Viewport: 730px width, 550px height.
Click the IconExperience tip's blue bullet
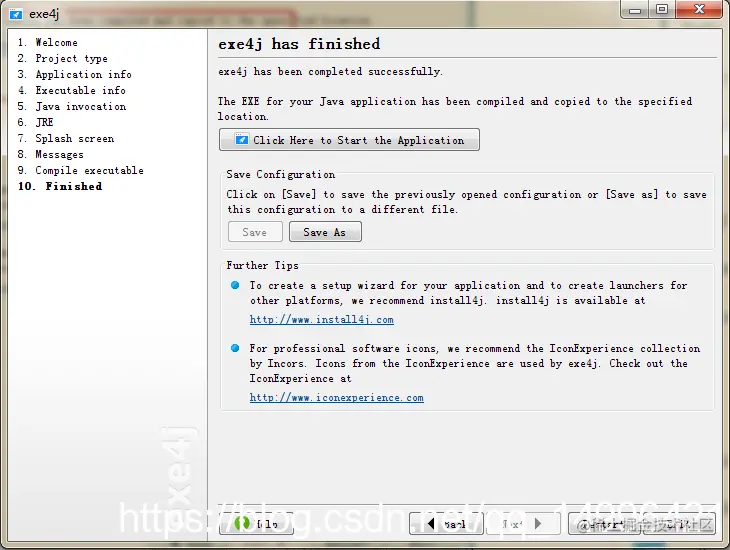point(235,348)
